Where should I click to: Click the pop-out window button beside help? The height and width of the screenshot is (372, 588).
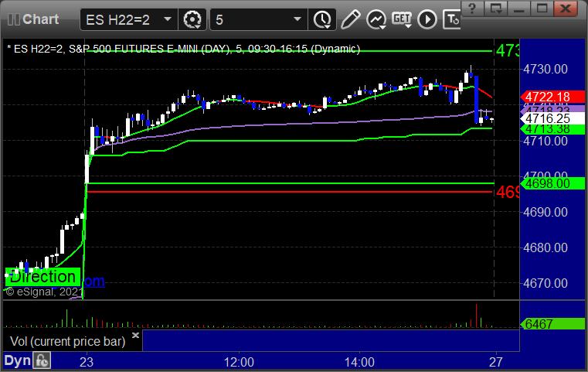pyautogui.click(x=495, y=8)
